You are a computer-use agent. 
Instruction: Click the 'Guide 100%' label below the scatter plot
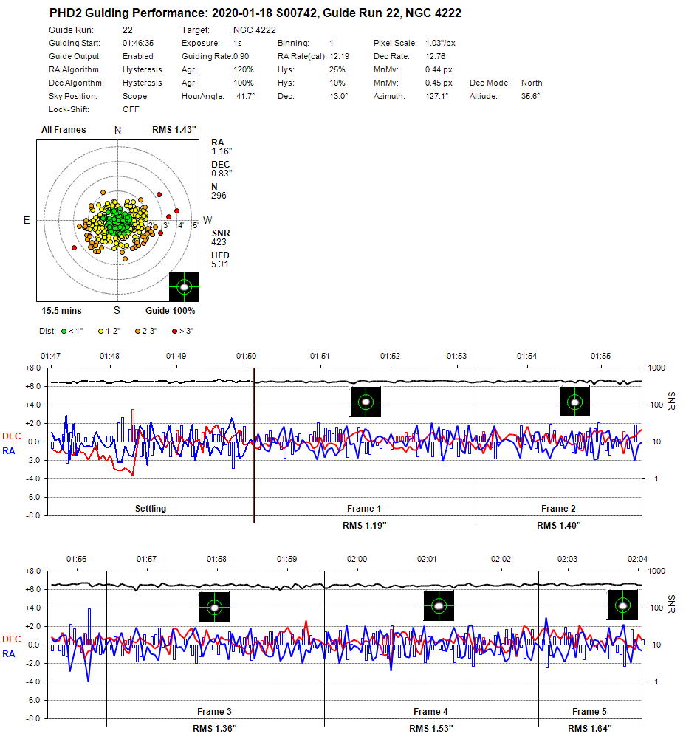[x=170, y=311]
